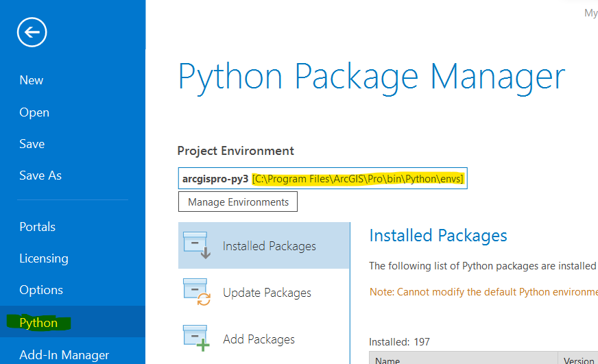598x364 pixels.
Task: Click the Installed Packages heading on the right
Action: coord(438,236)
